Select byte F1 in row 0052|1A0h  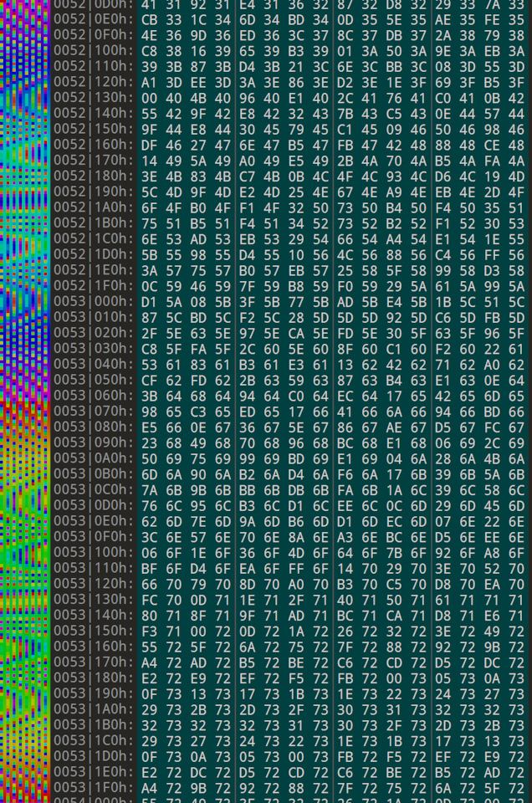247,208
